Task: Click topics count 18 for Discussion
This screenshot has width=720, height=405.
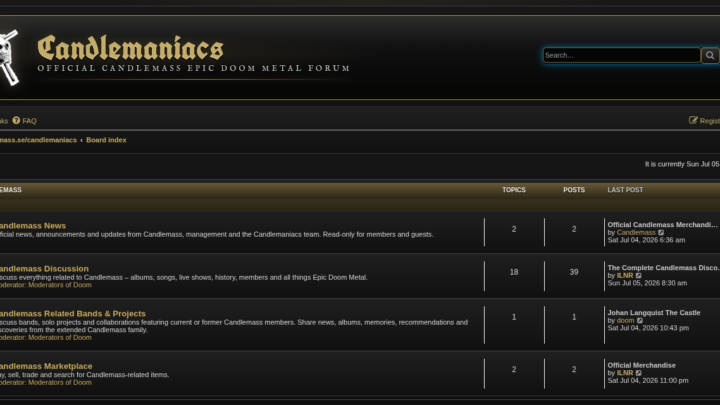Action: pos(514,272)
